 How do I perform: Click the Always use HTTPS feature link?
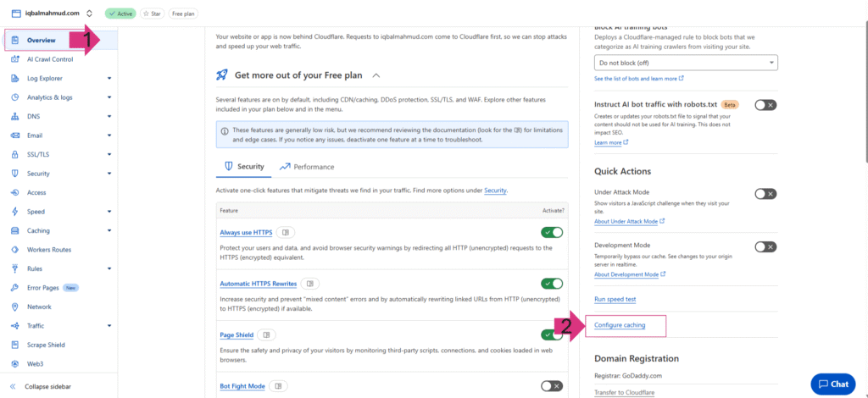click(246, 233)
